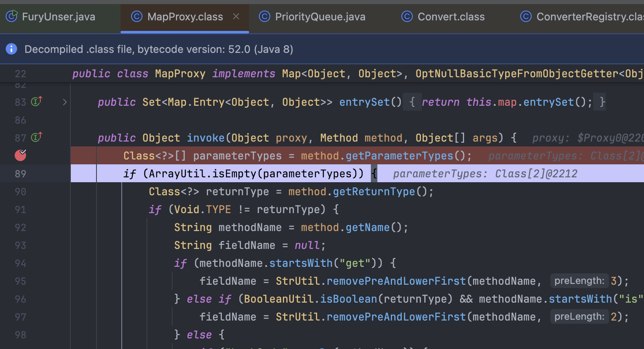Expand folded closing brace on line 83
The image size is (644, 349).
point(602,102)
